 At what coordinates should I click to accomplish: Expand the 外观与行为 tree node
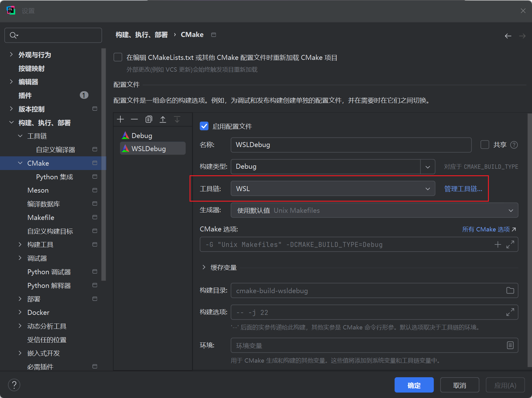point(11,55)
